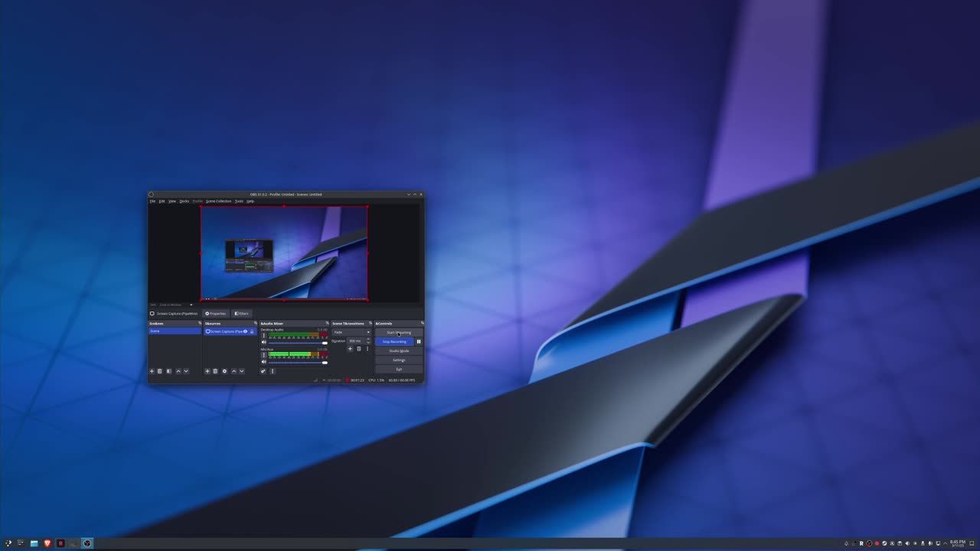Remove selected scene with trash icon
The width and height of the screenshot is (980, 551).
(159, 371)
